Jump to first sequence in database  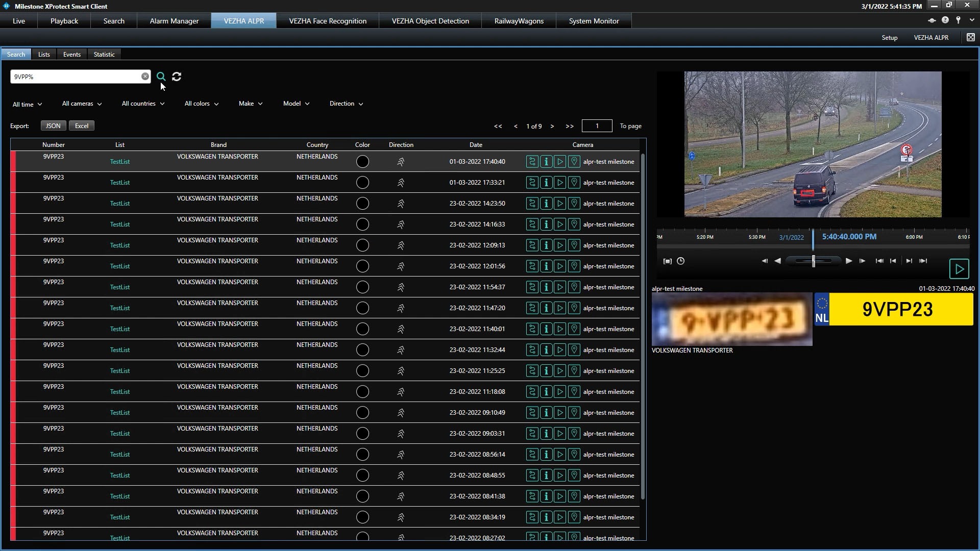pyautogui.click(x=879, y=261)
